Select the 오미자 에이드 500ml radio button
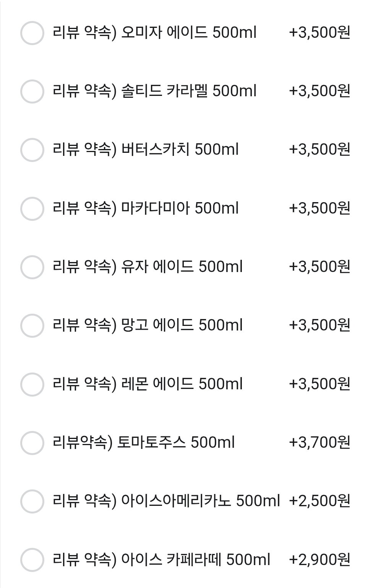 [x=32, y=33]
